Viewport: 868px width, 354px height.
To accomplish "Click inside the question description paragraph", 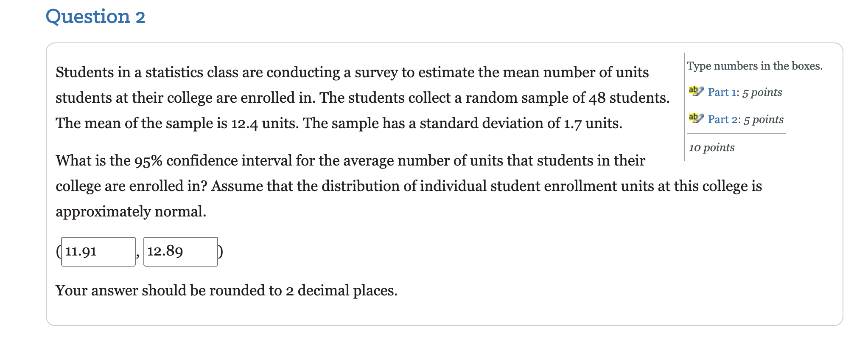I will pyautogui.click(x=339, y=98).
